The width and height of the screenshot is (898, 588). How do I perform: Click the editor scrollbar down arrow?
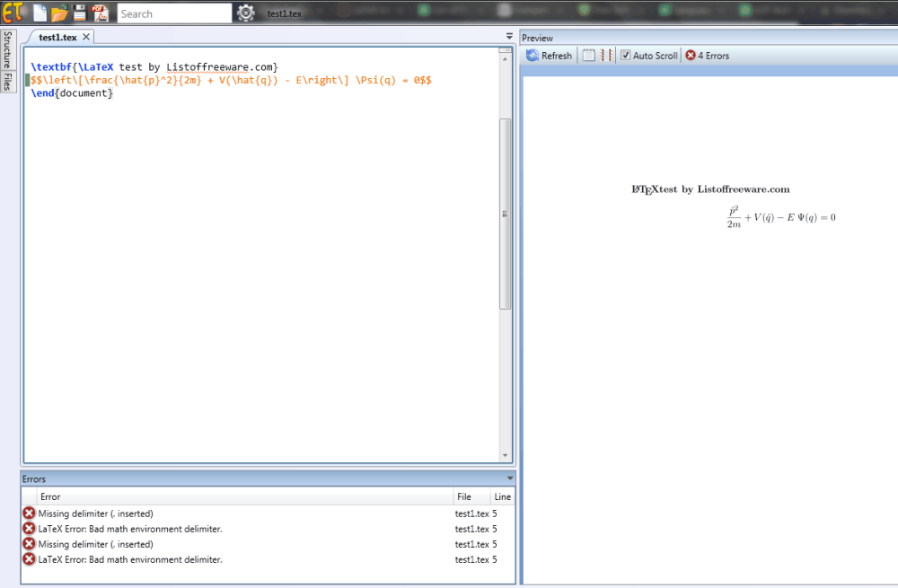[x=505, y=456]
